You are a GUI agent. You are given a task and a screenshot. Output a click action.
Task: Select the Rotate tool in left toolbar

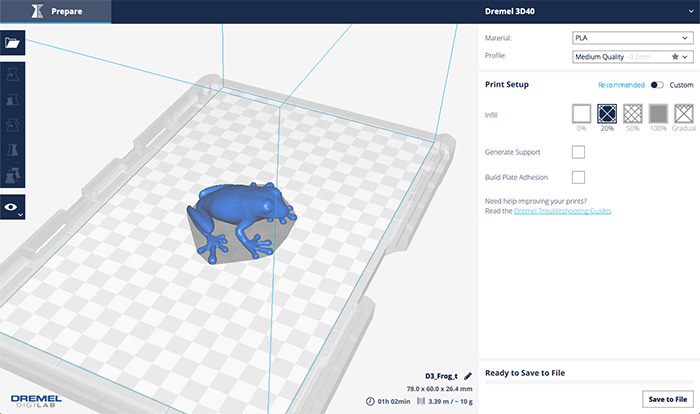(12, 125)
